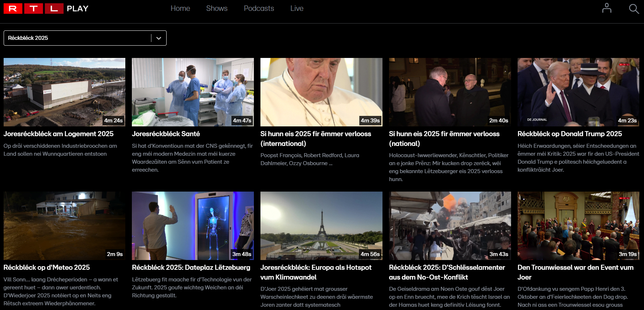Image resolution: width=644 pixels, height=310 pixels.
Task: Go to the Home menu item
Action: click(x=180, y=8)
